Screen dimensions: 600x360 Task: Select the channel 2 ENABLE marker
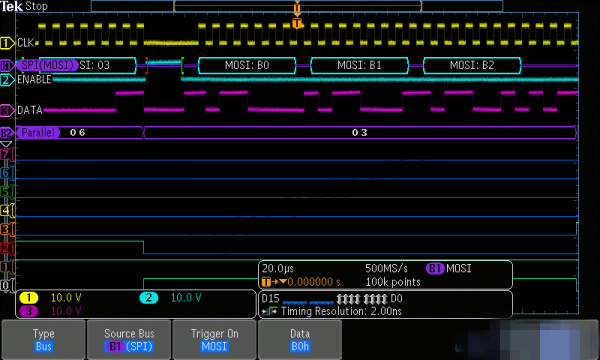click(7, 80)
